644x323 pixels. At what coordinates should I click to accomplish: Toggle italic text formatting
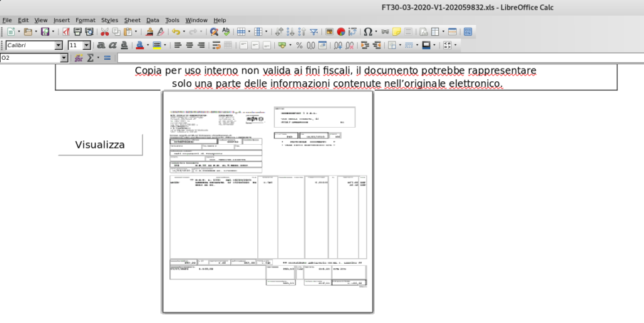[113, 45]
